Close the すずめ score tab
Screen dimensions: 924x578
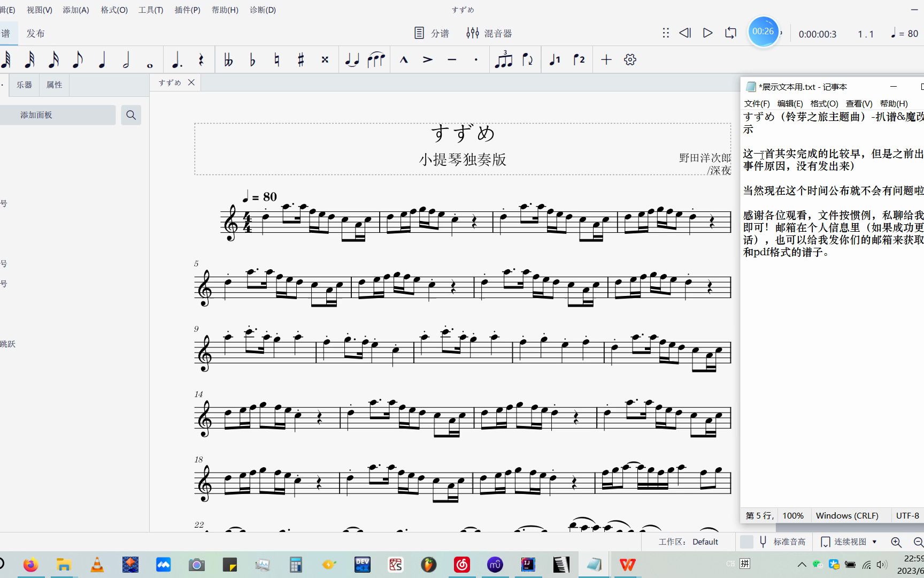click(x=191, y=82)
